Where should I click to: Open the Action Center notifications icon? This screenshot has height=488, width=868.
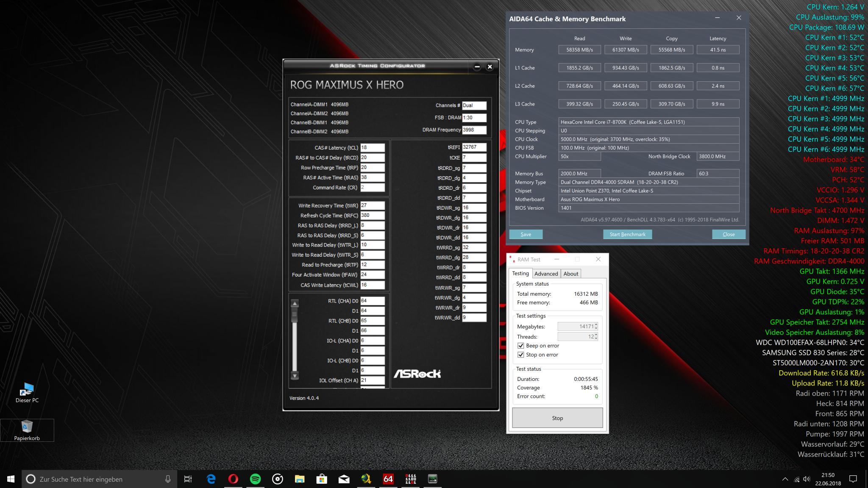(853, 479)
